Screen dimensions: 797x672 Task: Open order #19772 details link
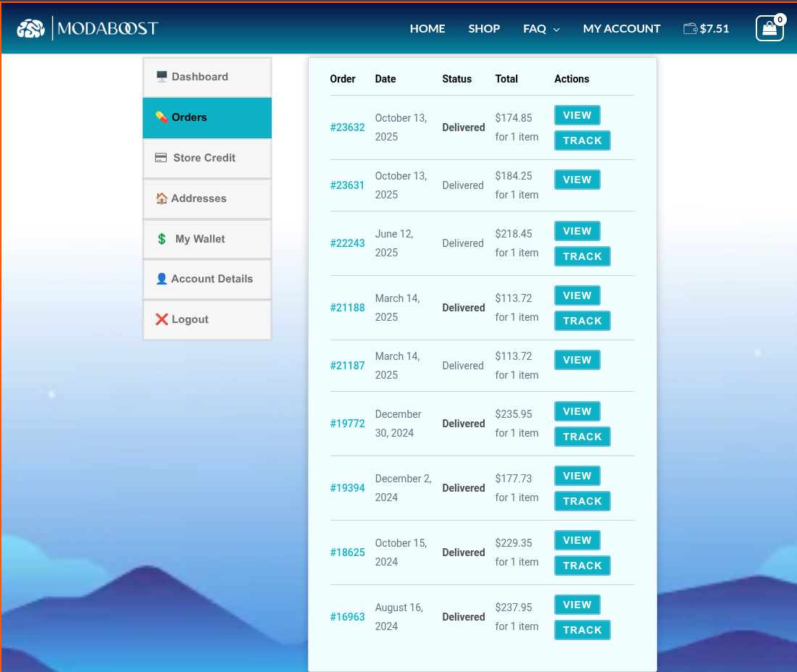click(x=347, y=423)
